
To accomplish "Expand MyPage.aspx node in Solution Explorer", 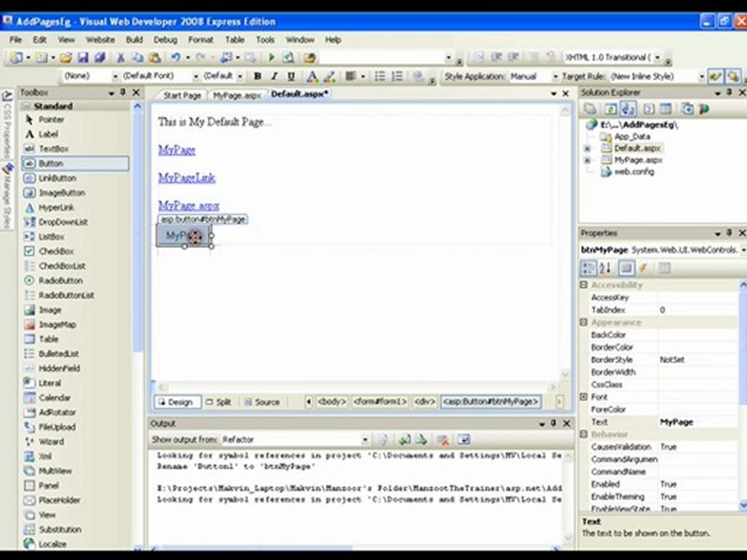I will pos(587,160).
